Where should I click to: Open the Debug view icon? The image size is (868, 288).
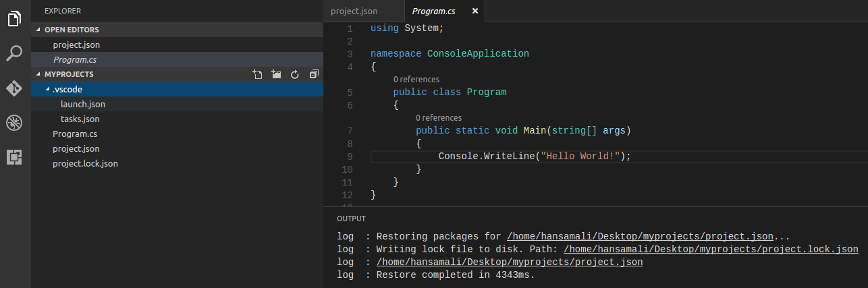pyautogui.click(x=15, y=123)
